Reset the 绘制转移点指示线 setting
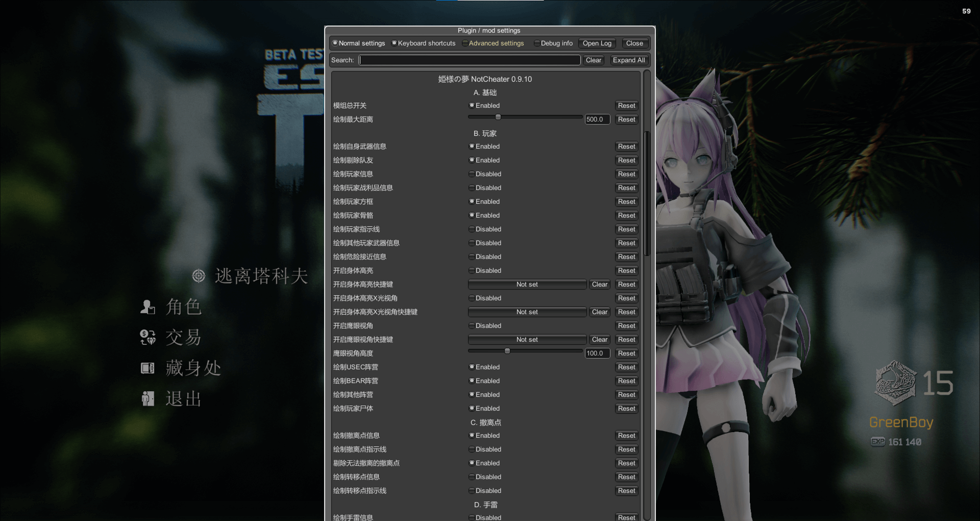The image size is (980, 521). click(626, 490)
